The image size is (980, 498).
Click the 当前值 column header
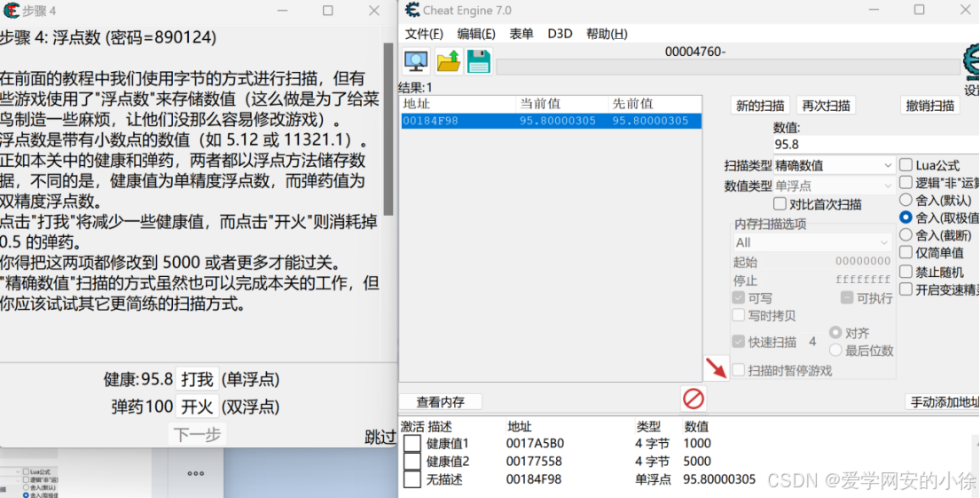click(562, 104)
